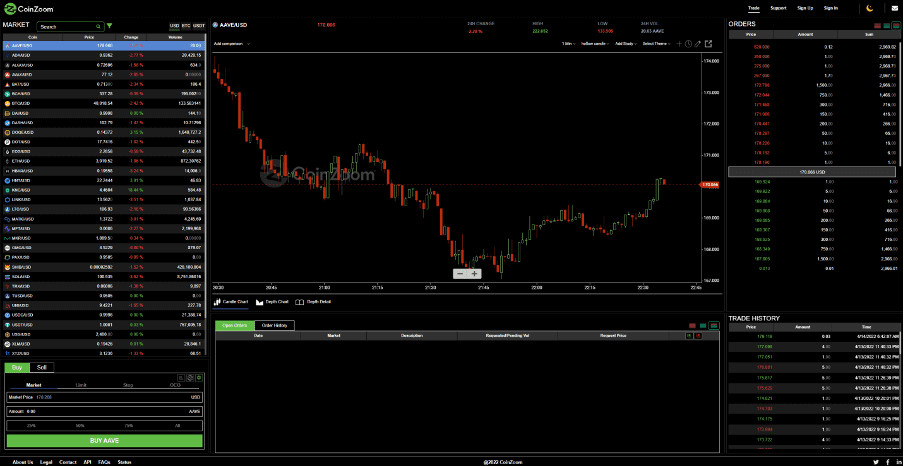Choose 50% amount option
The image size is (904, 466).
pos(80,426)
